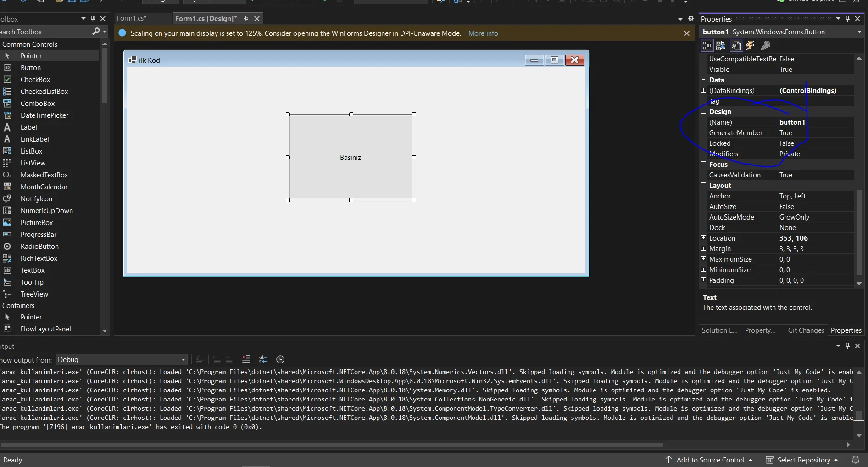Open the Git Changes tab
Viewport: 868px width, 467px height.
pyautogui.click(x=806, y=330)
